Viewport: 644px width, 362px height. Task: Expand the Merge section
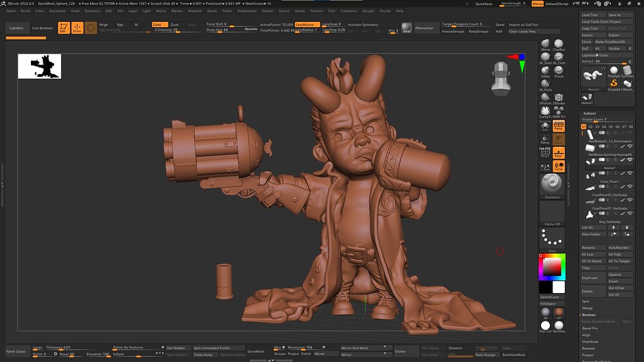[587, 308]
